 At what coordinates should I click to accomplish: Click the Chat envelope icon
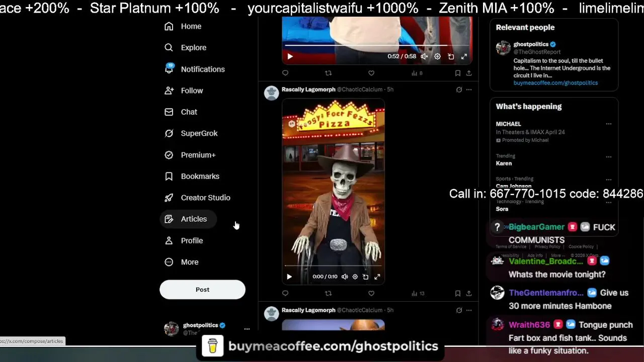pos(169,112)
